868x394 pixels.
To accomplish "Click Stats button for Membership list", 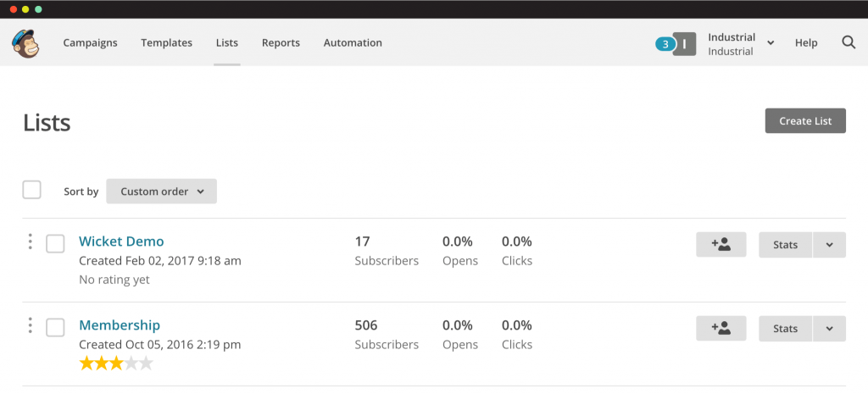I will coord(785,328).
